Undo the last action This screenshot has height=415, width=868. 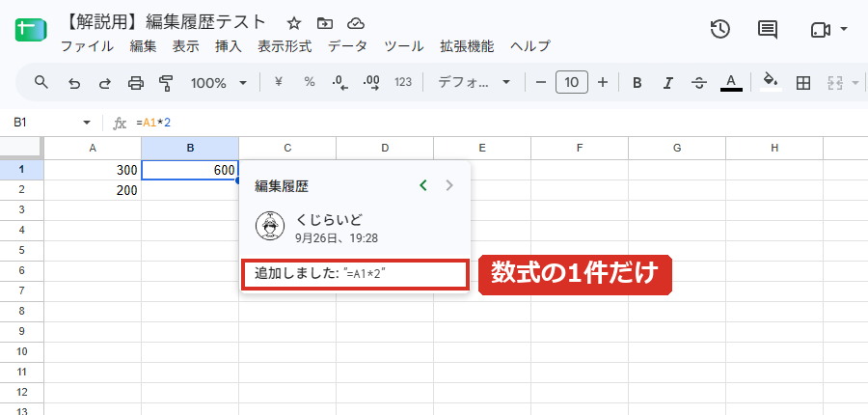[73, 83]
